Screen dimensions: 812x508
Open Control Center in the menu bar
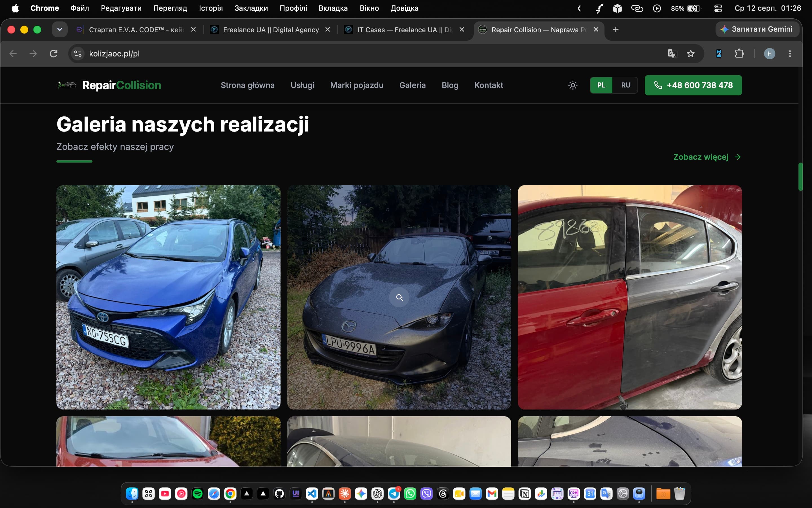point(718,8)
